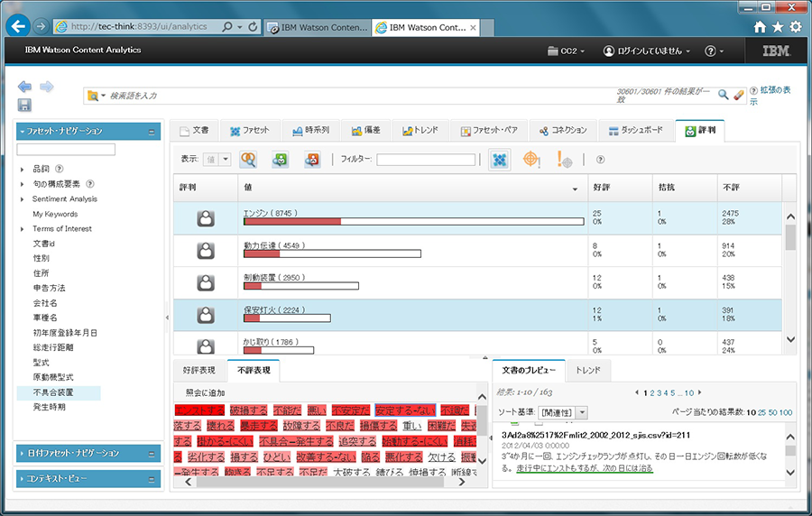Screen dimensions: 812x516
Task: Click the exclamation mark toolbar icon
Action: (564, 159)
